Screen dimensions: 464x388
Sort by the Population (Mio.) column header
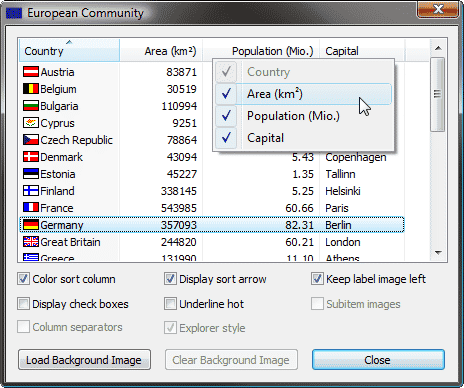[261, 51]
